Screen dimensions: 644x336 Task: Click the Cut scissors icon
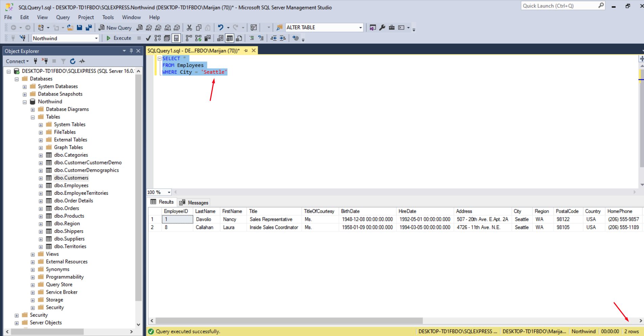[189, 27]
